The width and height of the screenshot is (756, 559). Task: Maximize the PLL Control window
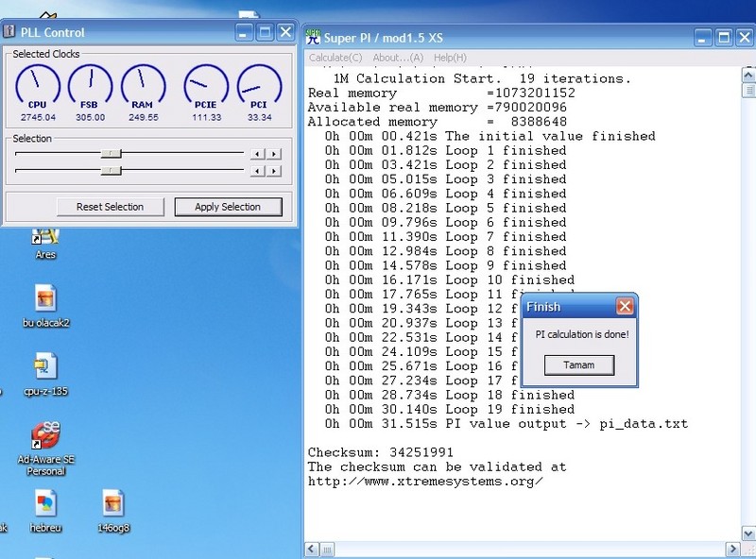coord(265,32)
